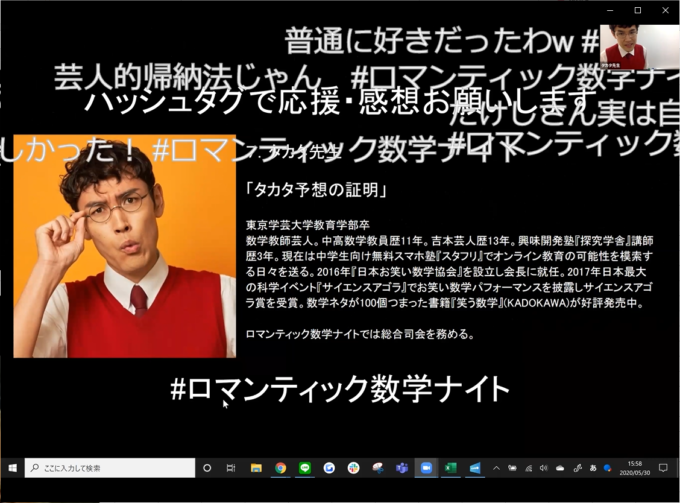
Task: Open the Windows Start menu
Action: (x=12, y=468)
